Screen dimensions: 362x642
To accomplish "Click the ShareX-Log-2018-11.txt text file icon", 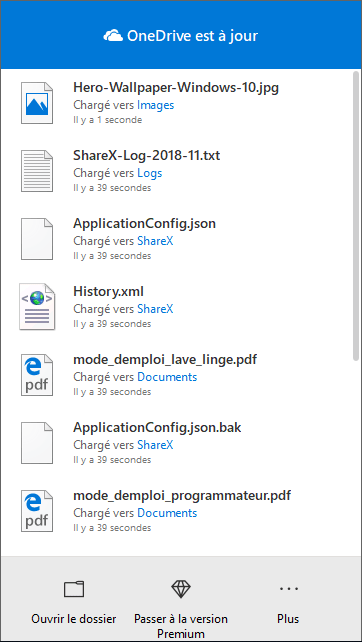I will click(x=37, y=171).
